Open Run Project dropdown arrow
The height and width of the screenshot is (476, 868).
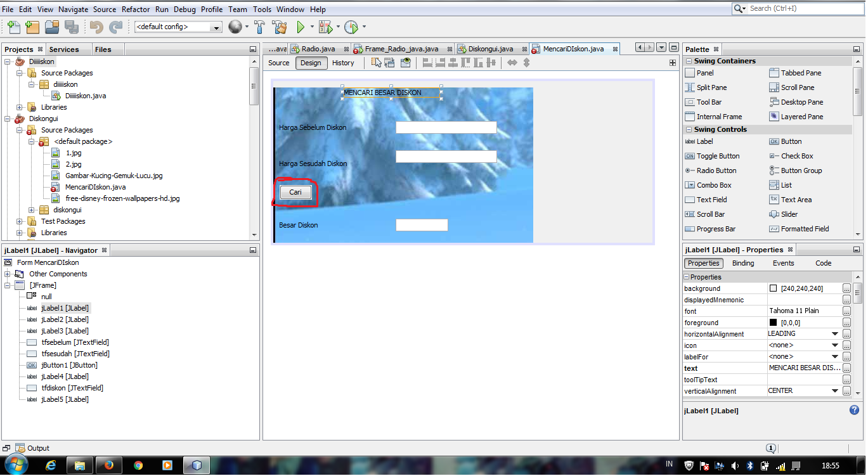(x=313, y=27)
